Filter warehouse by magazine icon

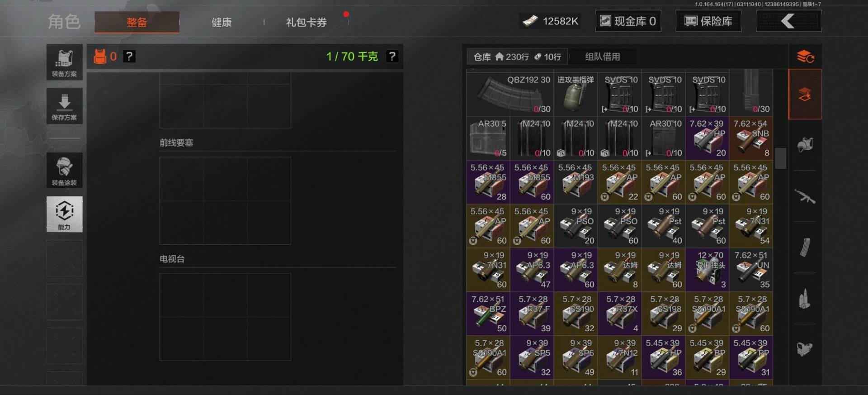click(805, 247)
